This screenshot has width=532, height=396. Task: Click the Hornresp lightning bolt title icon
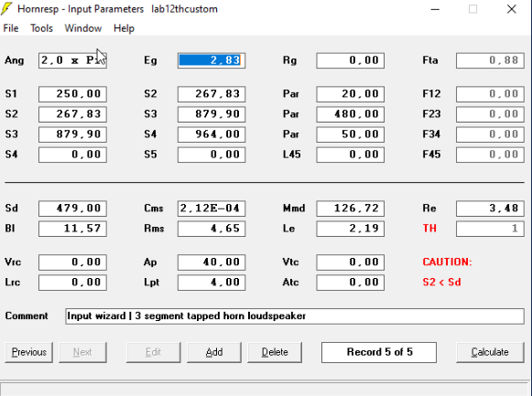point(6,9)
